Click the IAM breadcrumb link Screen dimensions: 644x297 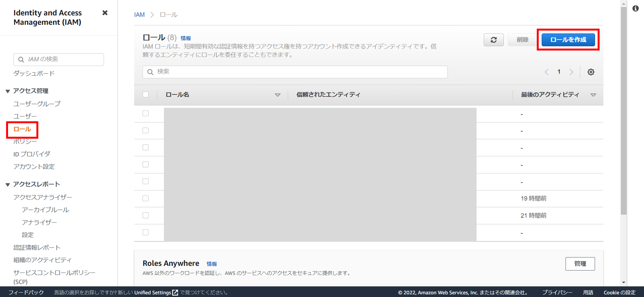[139, 14]
